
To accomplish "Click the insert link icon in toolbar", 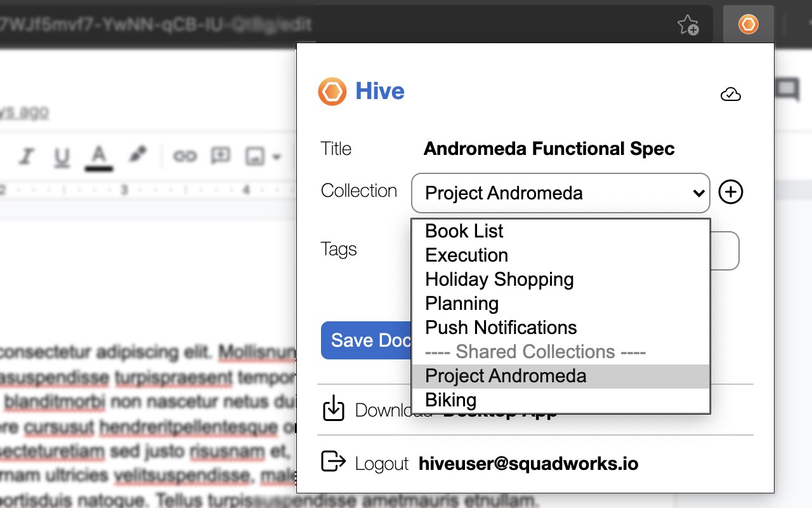I will 185,156.
